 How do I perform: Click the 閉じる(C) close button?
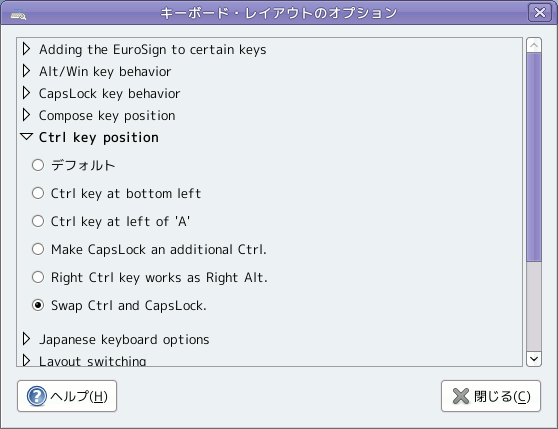491,396
